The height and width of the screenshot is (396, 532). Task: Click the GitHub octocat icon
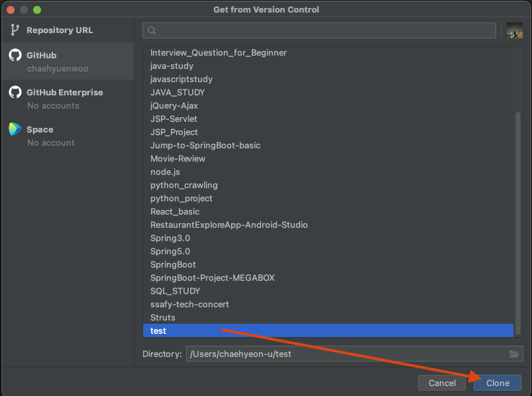click(15, 55)
